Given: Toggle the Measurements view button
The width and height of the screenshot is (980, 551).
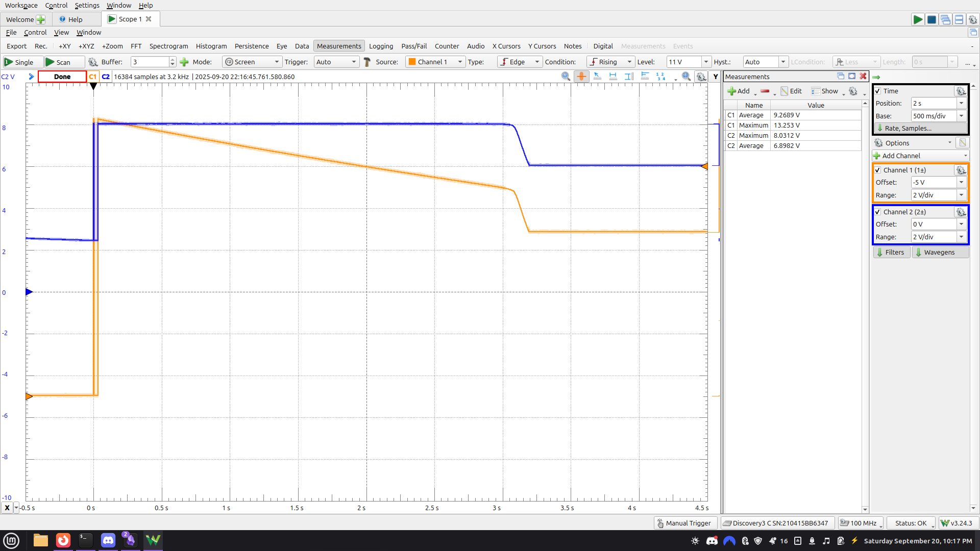Looking at the screenshot, I should pos(339,46).
